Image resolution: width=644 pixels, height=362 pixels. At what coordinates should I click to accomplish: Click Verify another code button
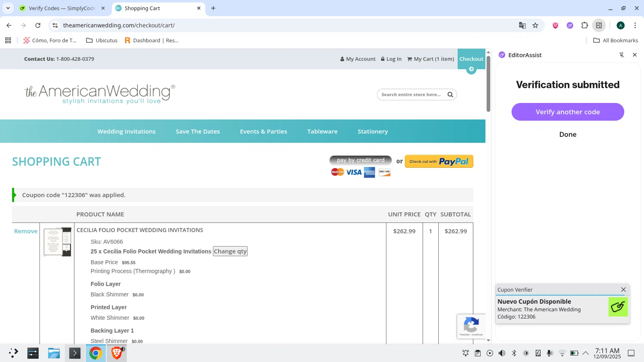point(568,112)
